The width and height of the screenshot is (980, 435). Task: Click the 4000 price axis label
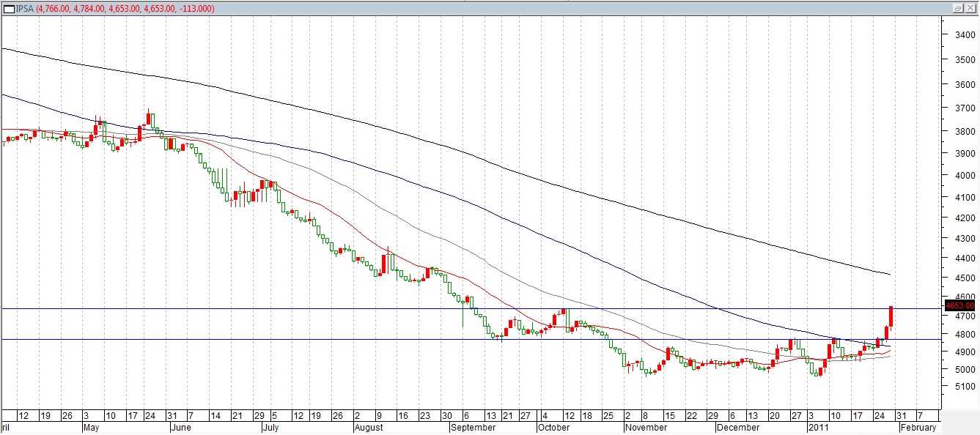point(964,176)
